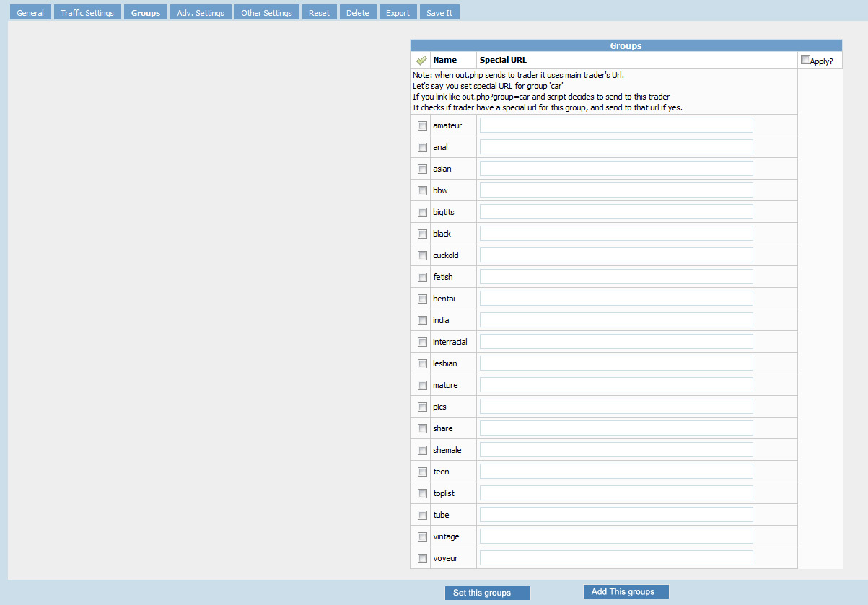The height and width of the screenshot is (605, 868).
Task: Toggle the mature group checkbox
Action: click(x=423, y=386)
